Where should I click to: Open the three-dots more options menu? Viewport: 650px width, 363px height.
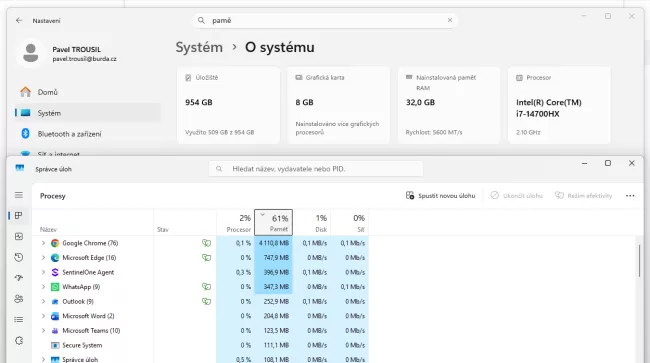[x=630, y=196]
